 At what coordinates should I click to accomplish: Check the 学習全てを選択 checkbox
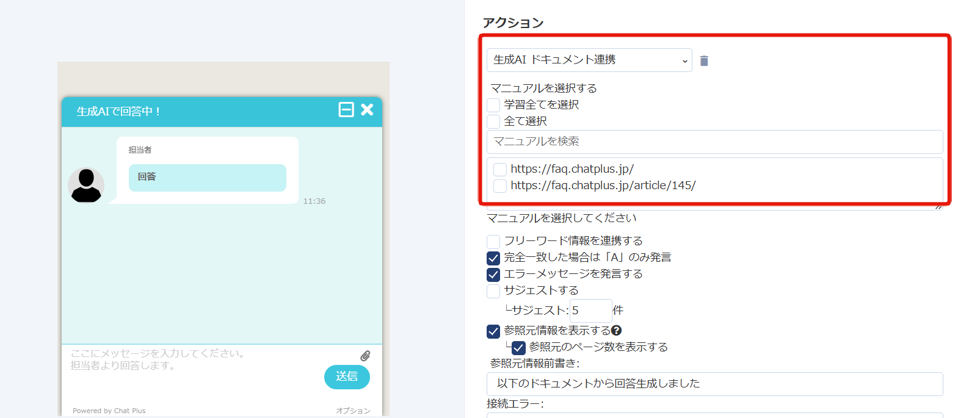(493, 105)
